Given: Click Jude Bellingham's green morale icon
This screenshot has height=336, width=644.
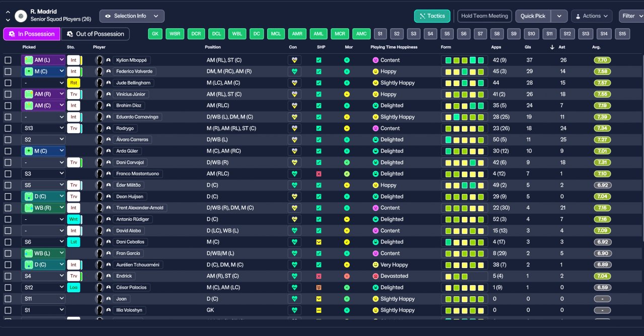Looking at the screenshot, I should click(x=347, y=83).
